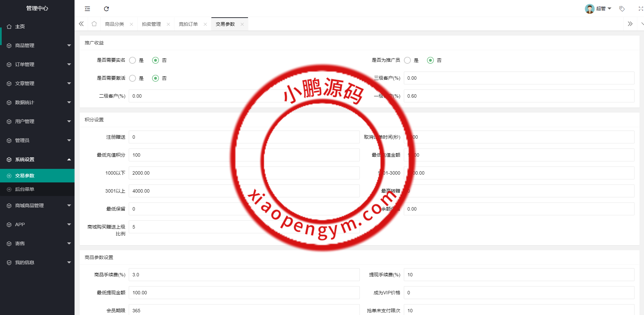Select 是 for 是否为推广员

click(408, 60)
